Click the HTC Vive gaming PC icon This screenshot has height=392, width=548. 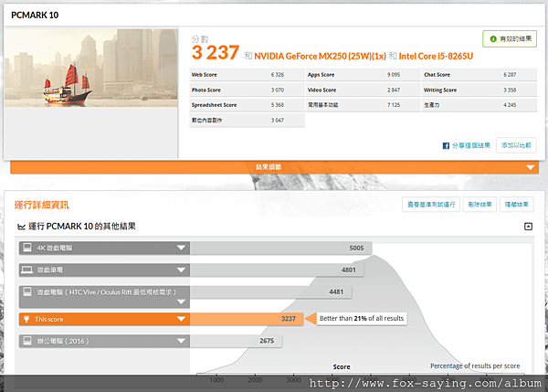pyautogui.click(x=26, y=291)
